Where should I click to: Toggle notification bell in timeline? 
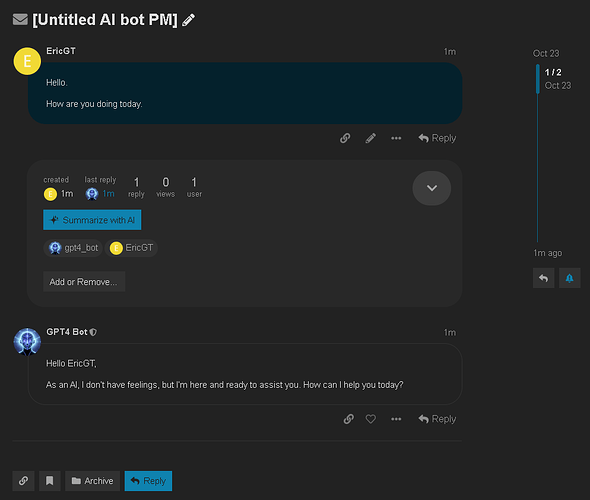click(569, 278)
